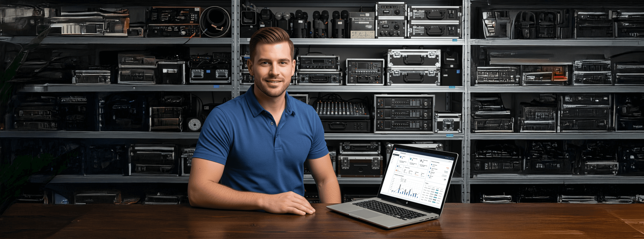Image resolution: width=644 pixels, height=239 pixels.
Task: Click the notification bell in the dashboard header
Action: [447, 158]
